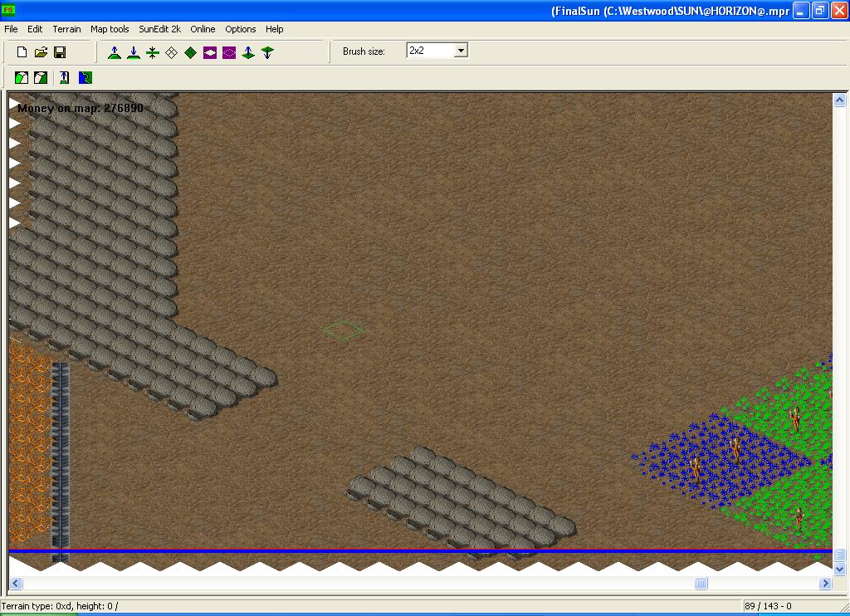Click the vertical scrollbar up arrow
This screenshot has width=850, height=616.
coord(839,100)
